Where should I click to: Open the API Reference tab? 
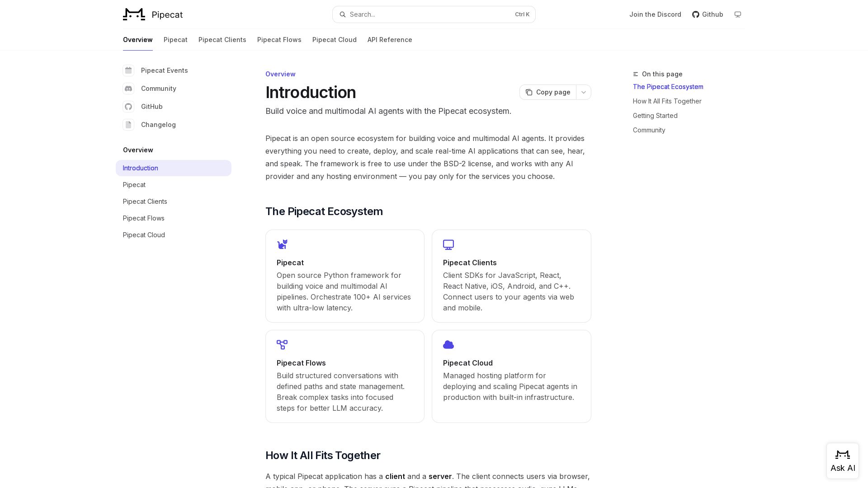click(390, 40)
